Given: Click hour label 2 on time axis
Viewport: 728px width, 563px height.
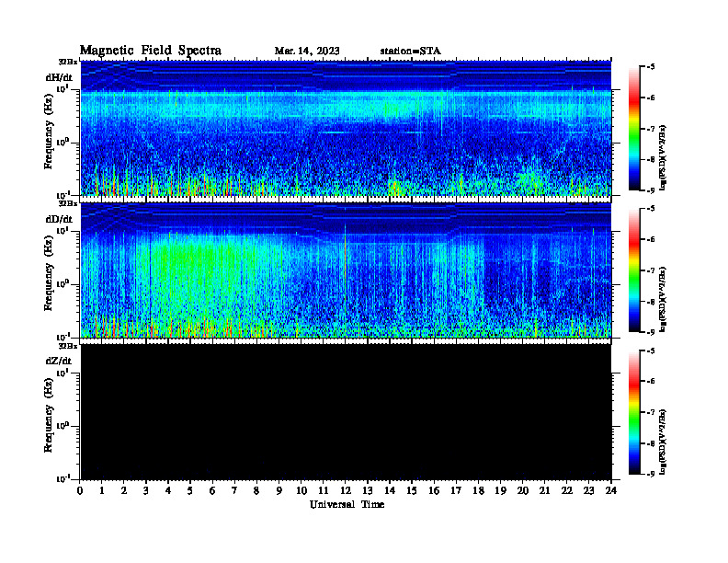Looking at the screenshot, I should tap(124, 491).
